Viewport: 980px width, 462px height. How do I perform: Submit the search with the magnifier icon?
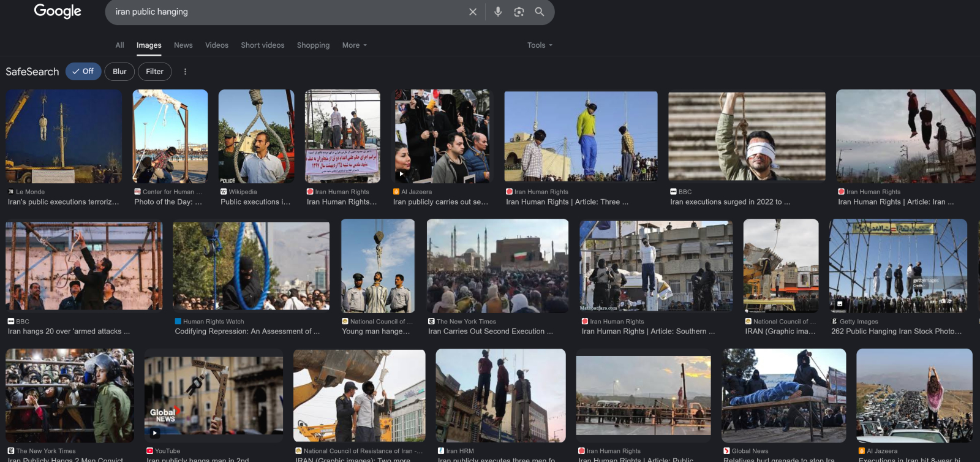point(540,12)
